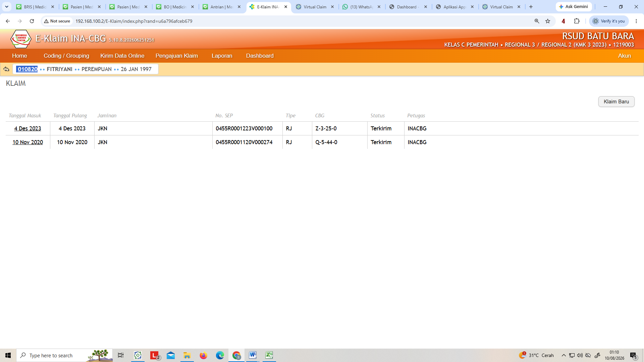Open a new browser tab

coord(531,7)
